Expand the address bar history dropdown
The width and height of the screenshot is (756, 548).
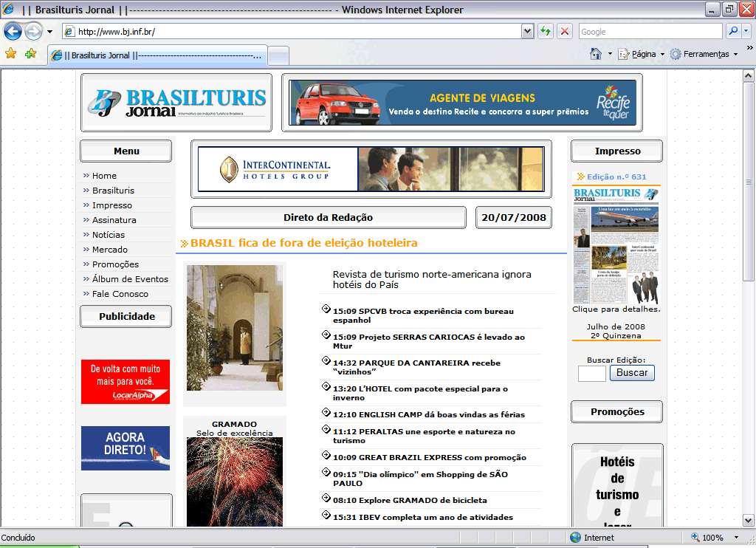(527, 32)
